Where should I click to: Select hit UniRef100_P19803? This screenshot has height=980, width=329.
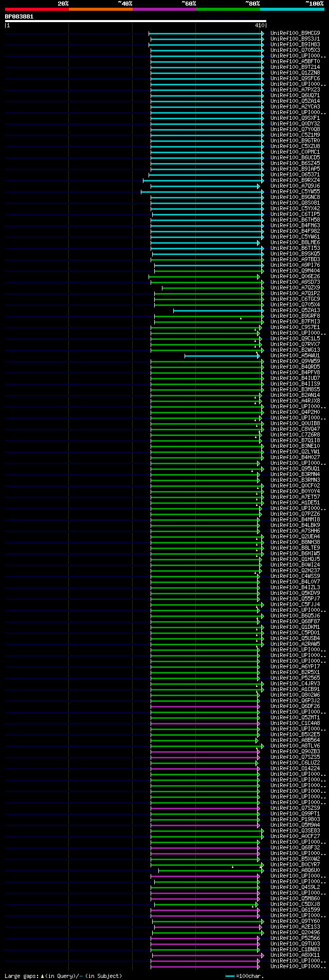click(x=295, y=820)
